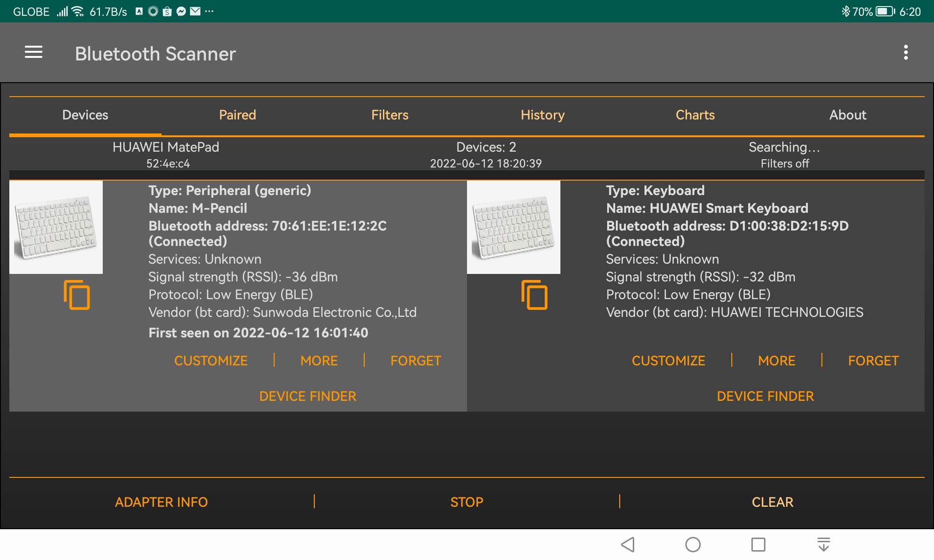Tap 'Type: Keyboard' line
The width and height of the screenshot is (934, 560).
pyautogui.click(x=655, y=190)
